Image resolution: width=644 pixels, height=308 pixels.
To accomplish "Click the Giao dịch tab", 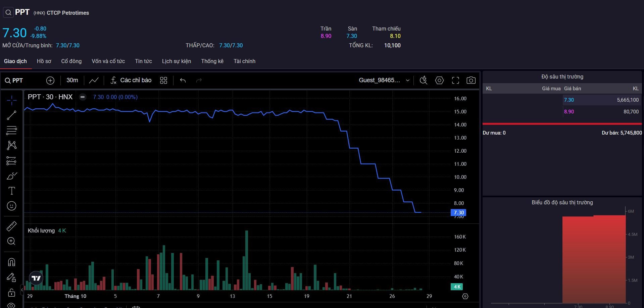I will (15, 61).
